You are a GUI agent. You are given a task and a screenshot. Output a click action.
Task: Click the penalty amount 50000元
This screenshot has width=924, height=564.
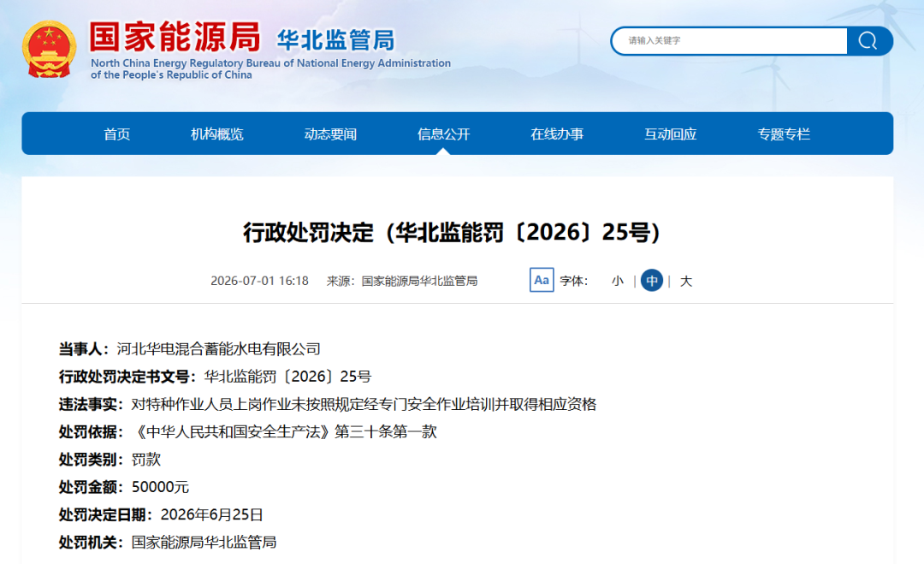point(160,487)
